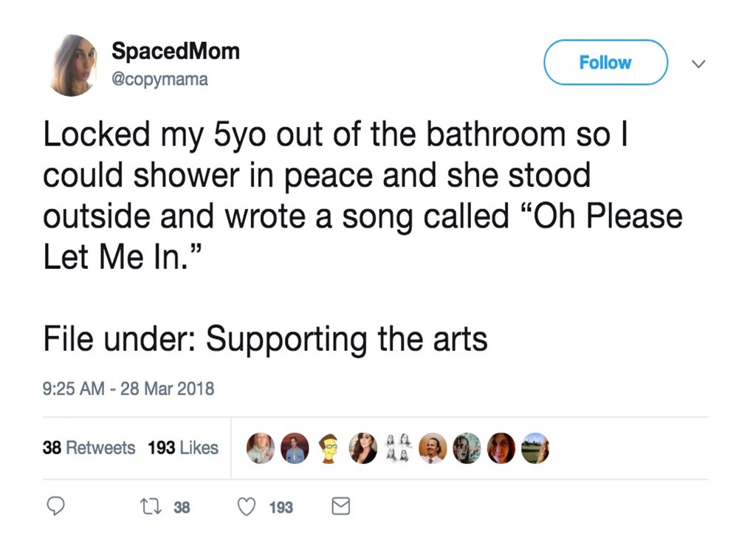756x554 pixels.
Task: Click the heart icon below the tweet
Action: [x=246, y=507]
